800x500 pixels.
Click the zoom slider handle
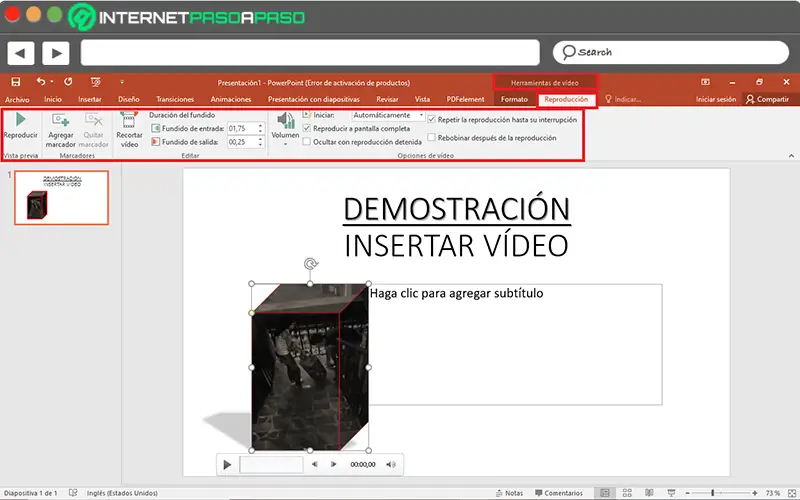[x=713, y=493]
